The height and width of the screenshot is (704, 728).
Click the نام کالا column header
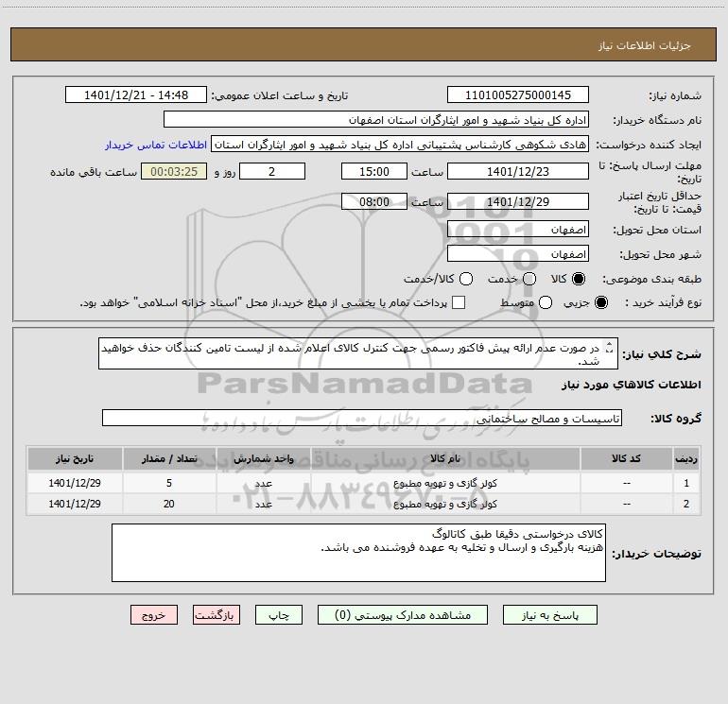coord(444,458)
